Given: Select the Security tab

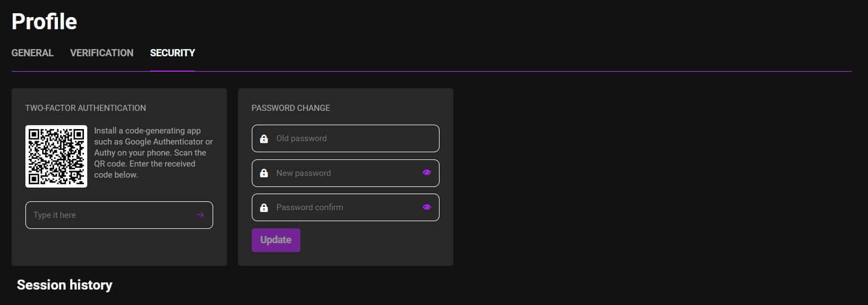Looking at the screenshot, I should click(x=172, y=53).
